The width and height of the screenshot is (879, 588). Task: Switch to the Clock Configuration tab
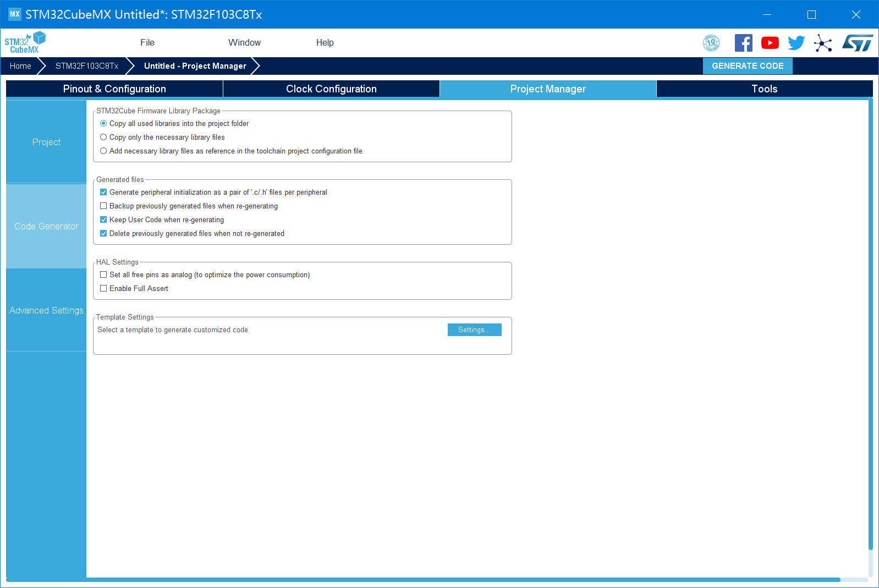point(331,89)
